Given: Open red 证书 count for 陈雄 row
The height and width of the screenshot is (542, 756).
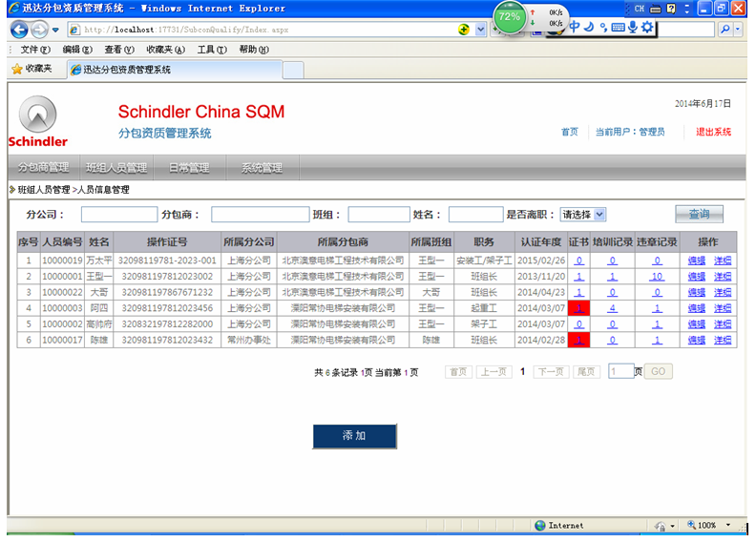Looking at the screenshot, I should pyautogui.click(x=578, y=340).
